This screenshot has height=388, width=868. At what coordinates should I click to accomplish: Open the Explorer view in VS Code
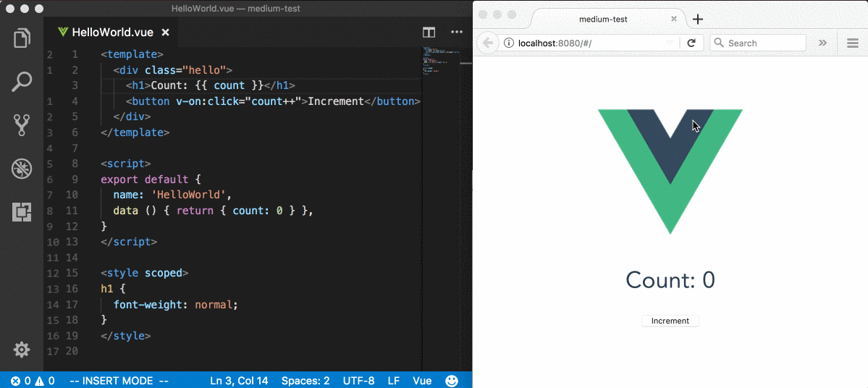coord(22,39)
